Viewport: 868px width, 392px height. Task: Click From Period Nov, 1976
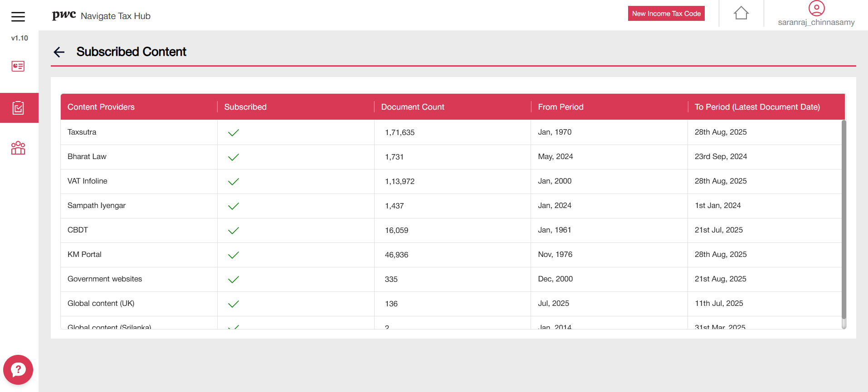coord(555,254)
